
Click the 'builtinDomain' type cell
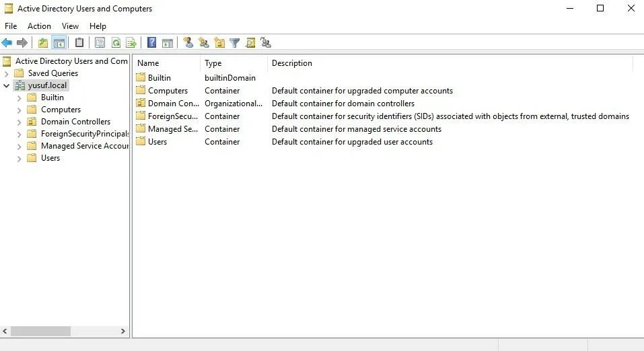230,77
